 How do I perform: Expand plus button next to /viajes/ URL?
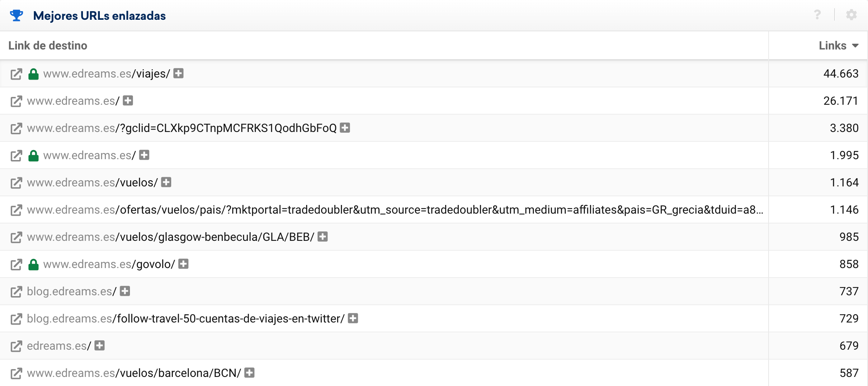click(x=178, y=73)
